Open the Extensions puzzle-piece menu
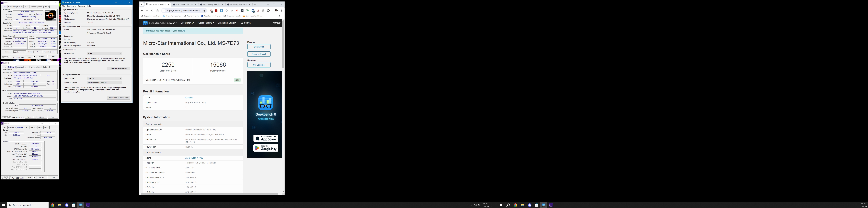 [x=268, y=10]
